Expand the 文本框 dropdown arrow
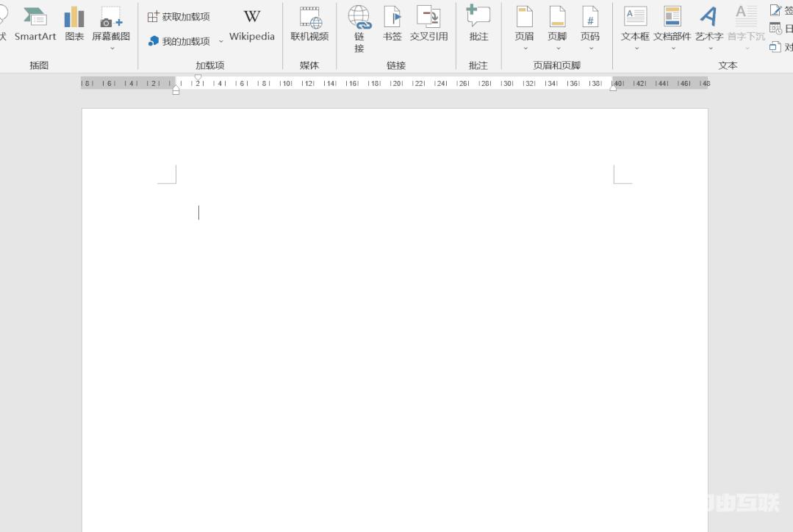Viewport: 793px width, 532px height. 636,48
